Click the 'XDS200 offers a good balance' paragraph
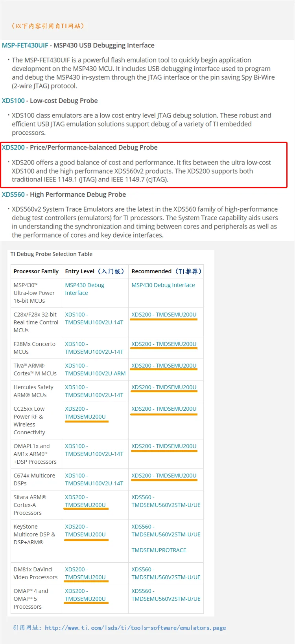Image resolution: width=295 pixels, height=644 pixels. pos(142,171)
